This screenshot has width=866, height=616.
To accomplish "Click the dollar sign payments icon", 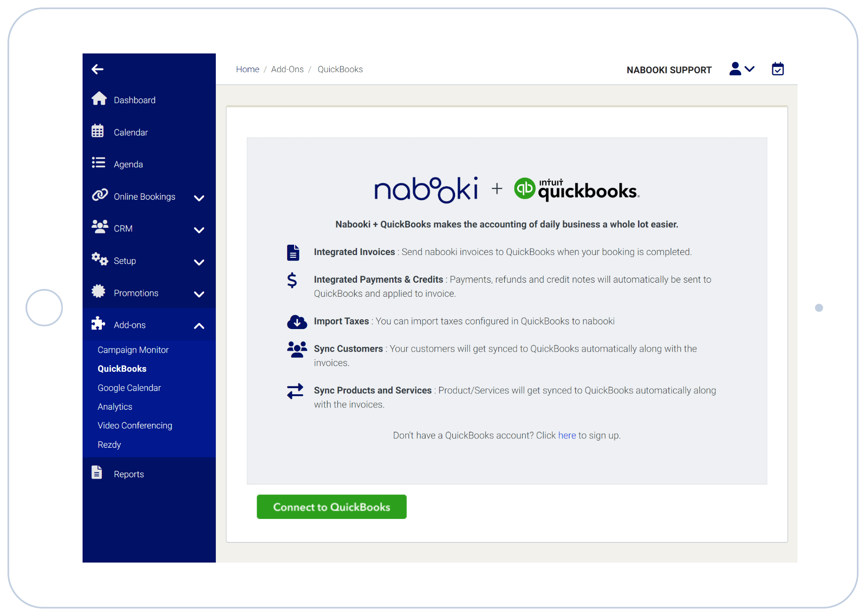I will [292, 280].
